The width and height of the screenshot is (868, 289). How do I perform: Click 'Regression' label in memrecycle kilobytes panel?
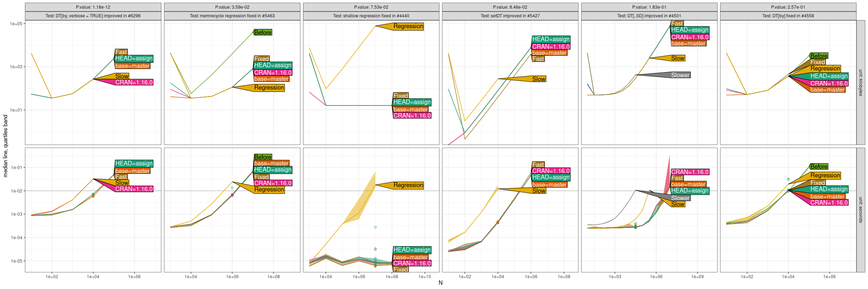click(x=269, y=88)
